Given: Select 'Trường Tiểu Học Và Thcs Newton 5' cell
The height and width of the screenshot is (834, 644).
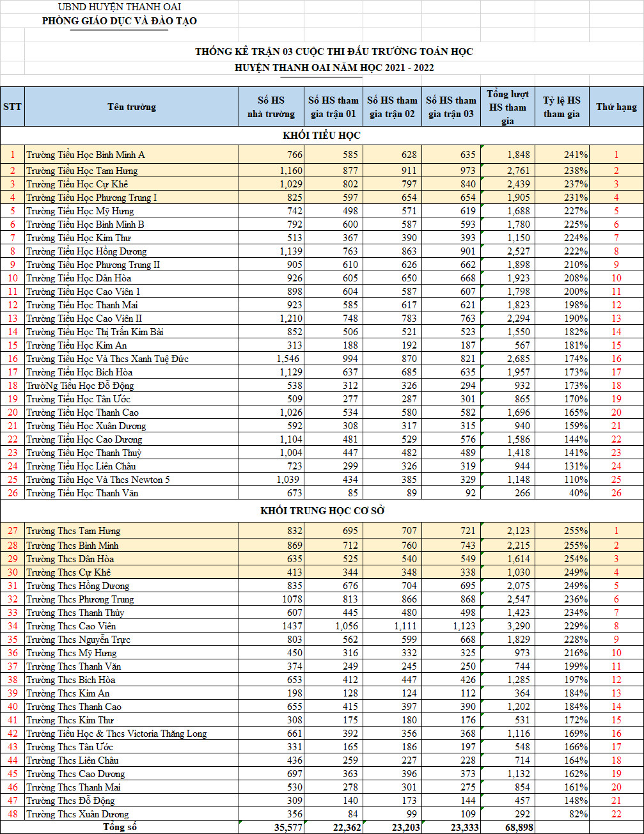Looking at the screenshot, I should point(98,480).
